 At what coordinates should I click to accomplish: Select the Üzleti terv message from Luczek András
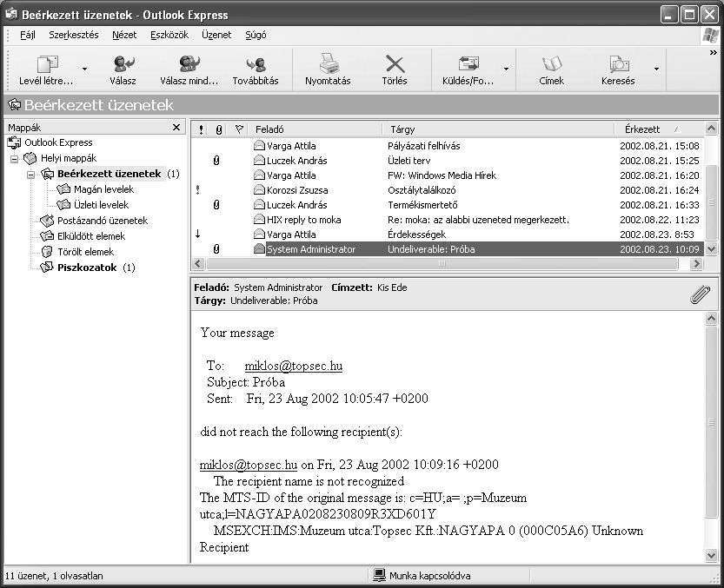pyautogui.click(x=448, y=161)
